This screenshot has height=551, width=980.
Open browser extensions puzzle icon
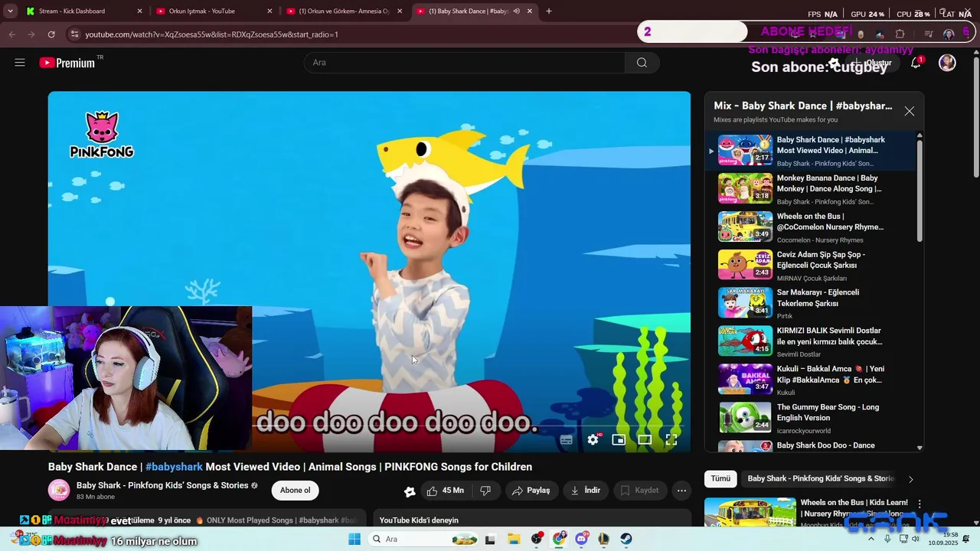pyautogui.click(x=900, y=34)
